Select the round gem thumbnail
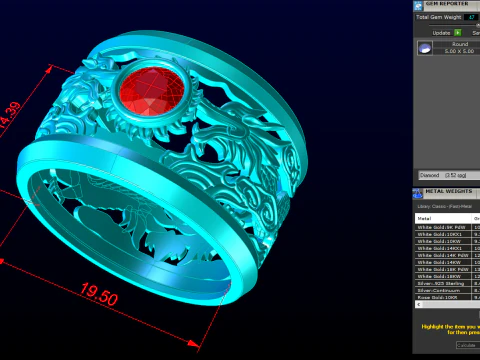Screen dimensions: 480x360 (x=425, y=48)
